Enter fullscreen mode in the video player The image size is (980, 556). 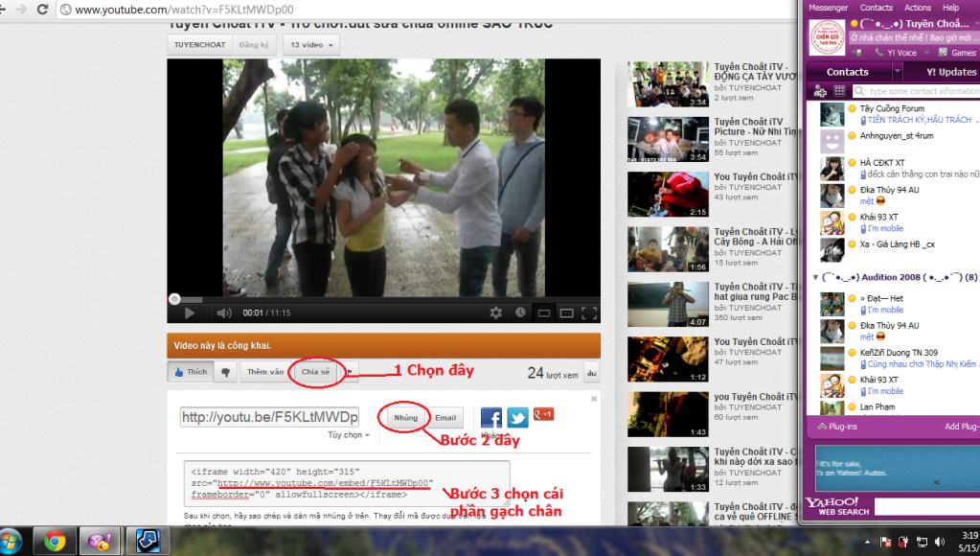589,313
